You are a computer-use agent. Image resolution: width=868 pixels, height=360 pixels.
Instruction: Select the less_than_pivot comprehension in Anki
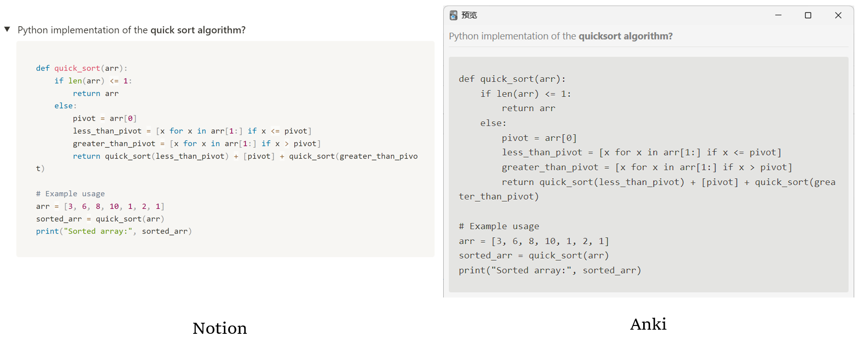pyautogui.click(x=641, y=152)
